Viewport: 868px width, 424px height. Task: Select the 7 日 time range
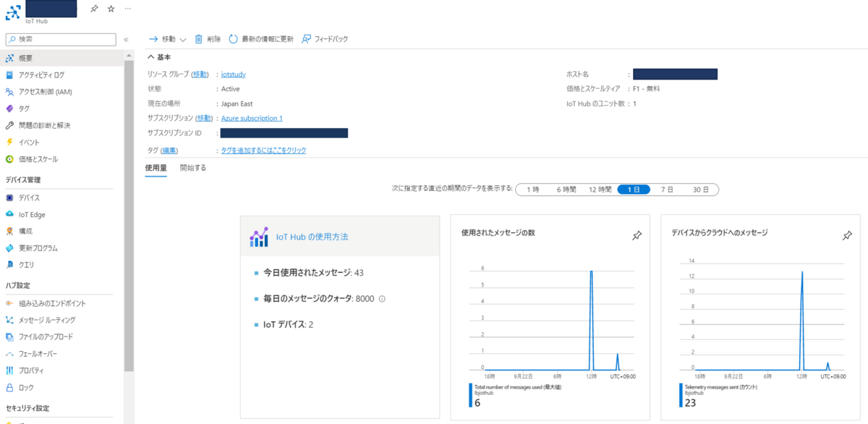667,189
